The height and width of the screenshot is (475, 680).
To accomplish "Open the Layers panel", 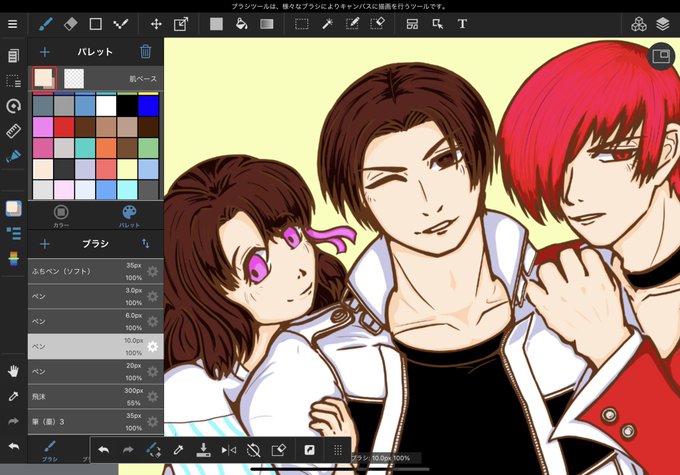I will point(663,24).
